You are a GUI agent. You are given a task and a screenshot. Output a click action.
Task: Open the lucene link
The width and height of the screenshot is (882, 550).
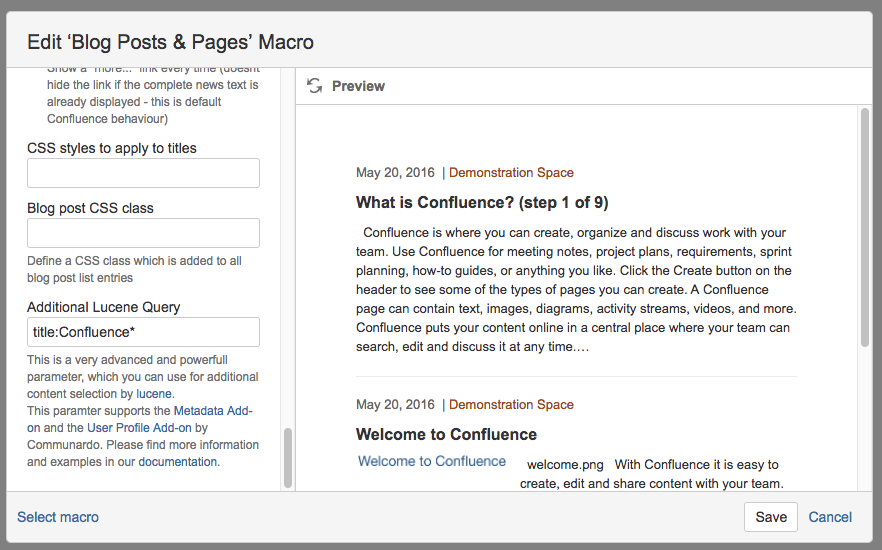pos(154,394)
